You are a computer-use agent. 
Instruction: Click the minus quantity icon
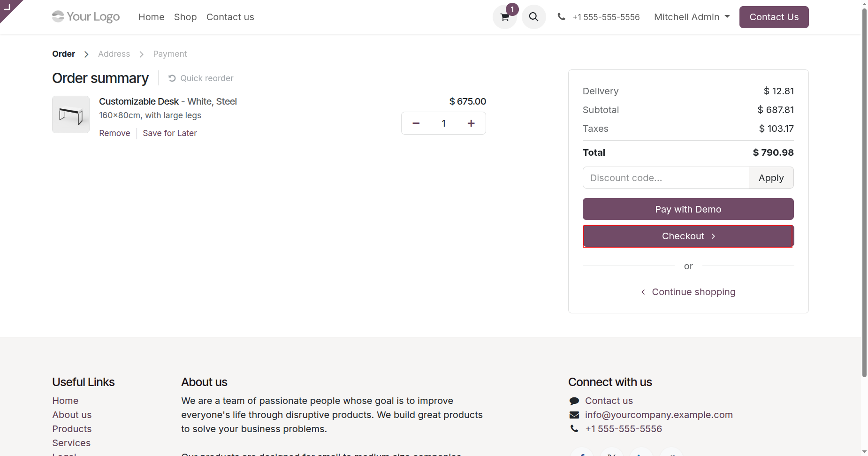[x=416, y=123]
